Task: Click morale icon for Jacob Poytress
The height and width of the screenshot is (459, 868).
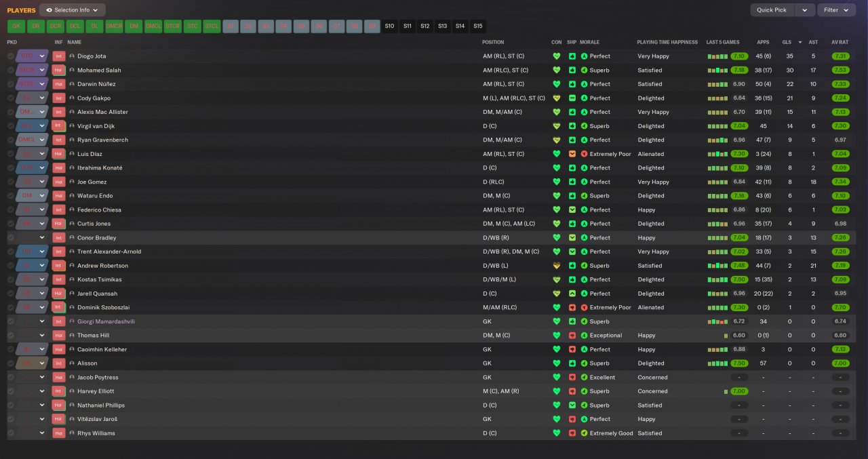Action: tap(585, 378)
